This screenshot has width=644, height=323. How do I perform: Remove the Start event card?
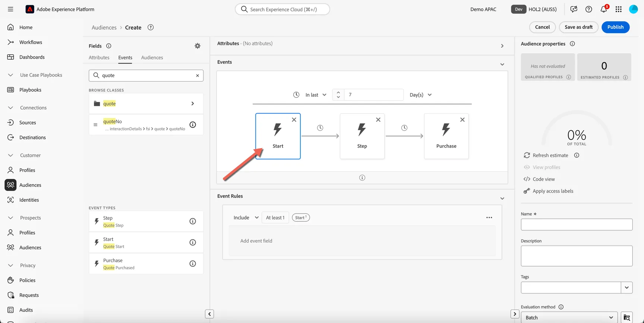[294, 119]
